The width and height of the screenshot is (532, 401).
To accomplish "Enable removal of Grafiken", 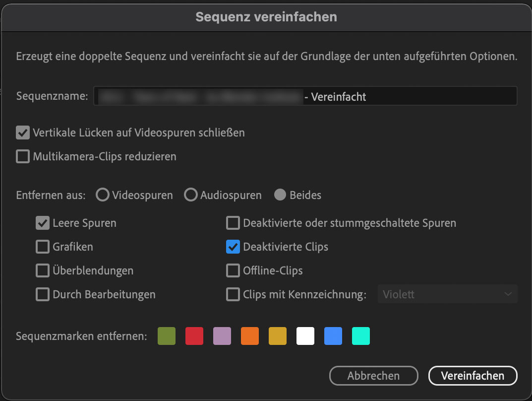I will tap(43, 247).
